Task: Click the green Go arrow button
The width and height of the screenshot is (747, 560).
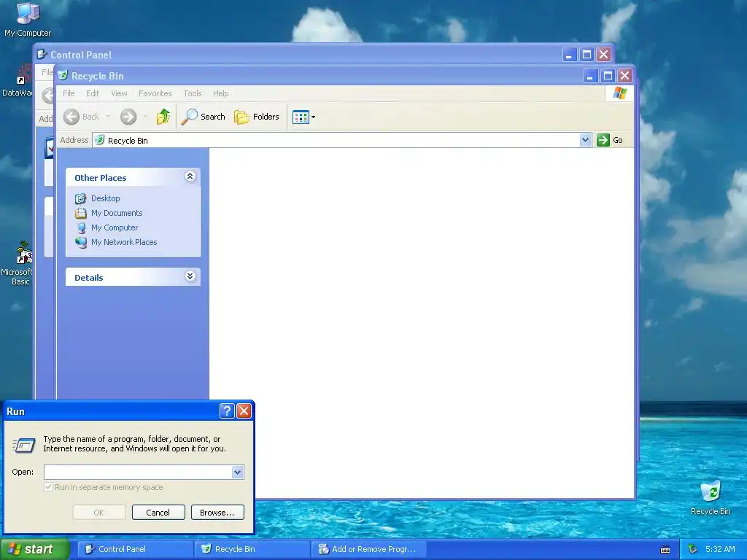Action: point(603,140)
